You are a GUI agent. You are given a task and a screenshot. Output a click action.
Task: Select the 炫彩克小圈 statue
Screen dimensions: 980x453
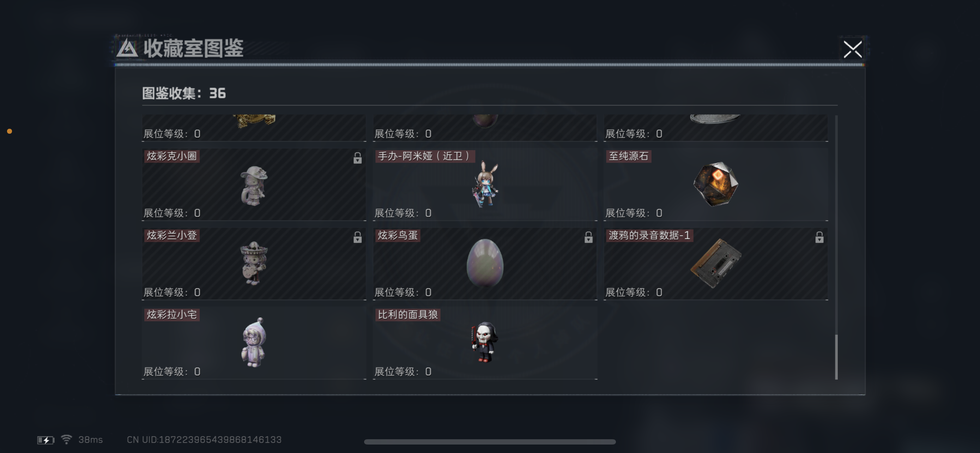[x=254, y=186]
